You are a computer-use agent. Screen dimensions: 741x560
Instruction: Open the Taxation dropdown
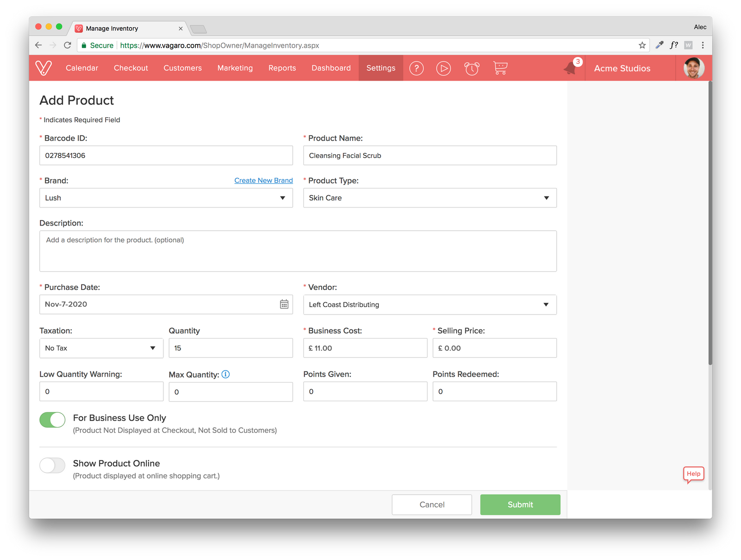101,348
